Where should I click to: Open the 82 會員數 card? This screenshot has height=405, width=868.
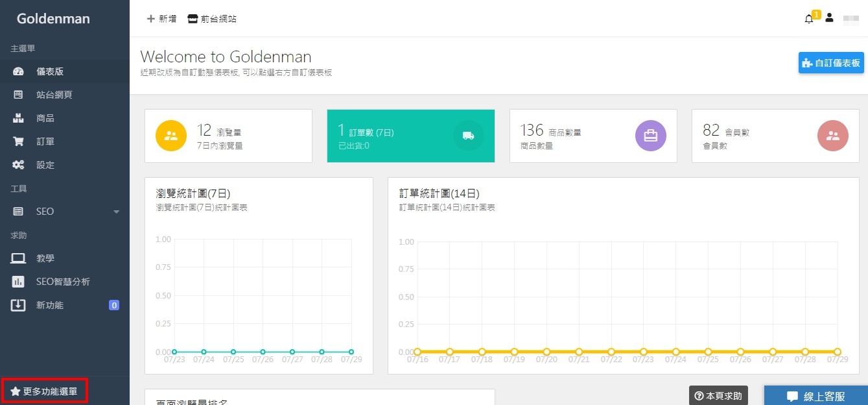coord(776,136)
